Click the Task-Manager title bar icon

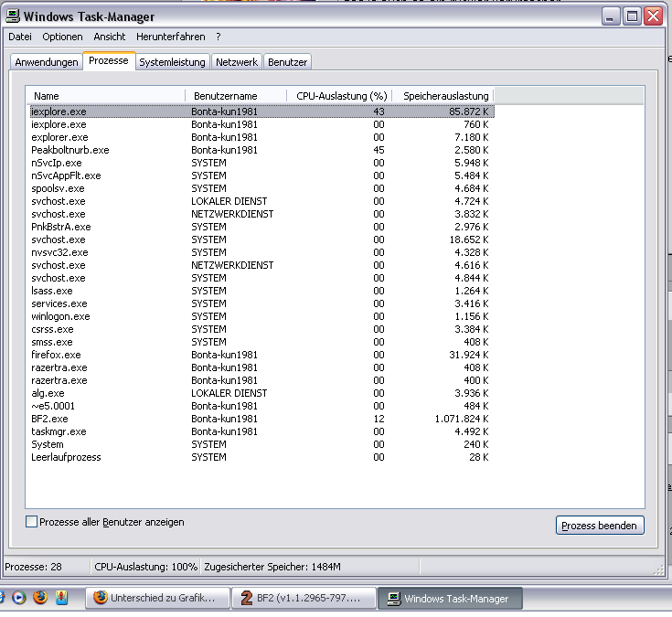(13, 16)
